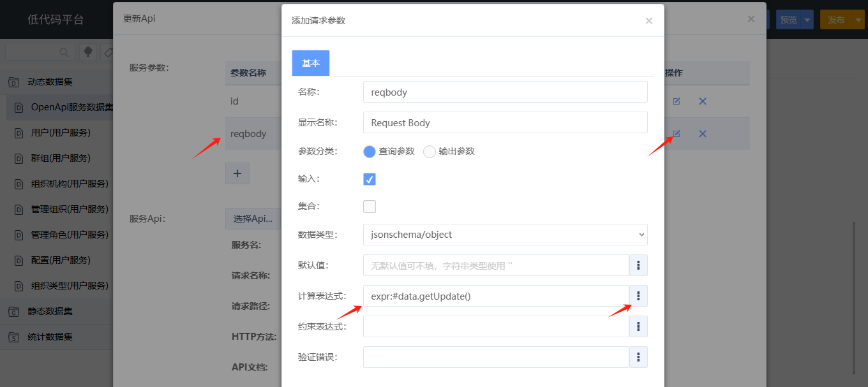Open the expression editor for 约束表达式
The width and height of the screenshot is (868, 387).
point(639,326)
